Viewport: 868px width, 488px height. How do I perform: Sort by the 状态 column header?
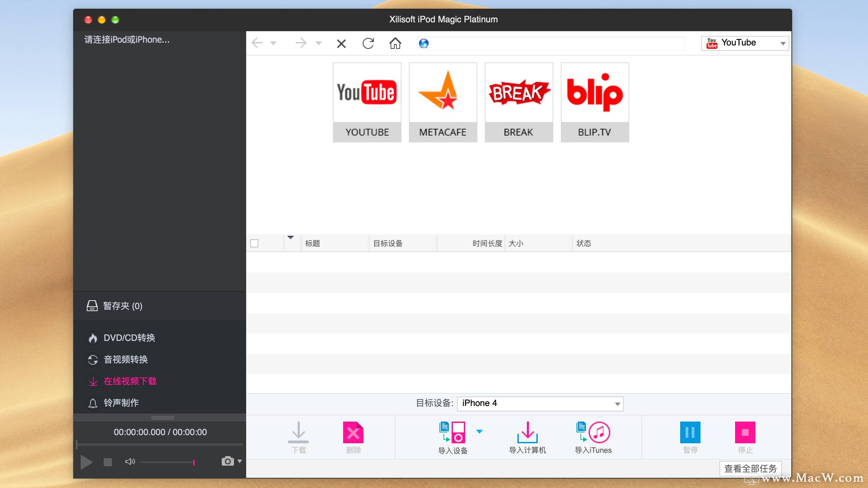click(x=682, y=243)
